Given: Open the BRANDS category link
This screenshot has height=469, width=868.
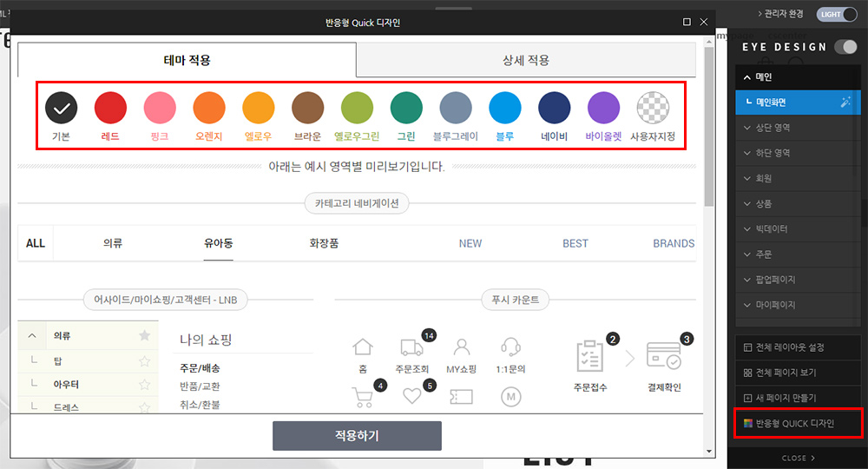Looking at the screenshot, I should tap(674, 244).
